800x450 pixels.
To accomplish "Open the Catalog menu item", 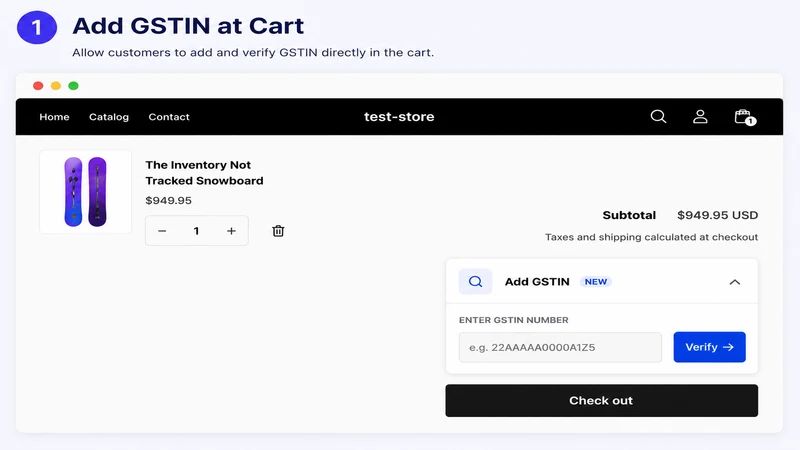I will click(109, 117).
